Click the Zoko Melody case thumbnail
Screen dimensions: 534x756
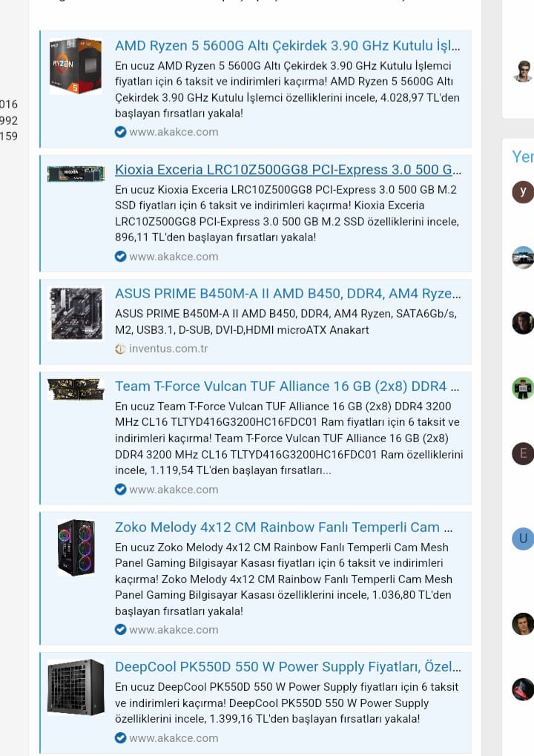(x=76, y=548)
